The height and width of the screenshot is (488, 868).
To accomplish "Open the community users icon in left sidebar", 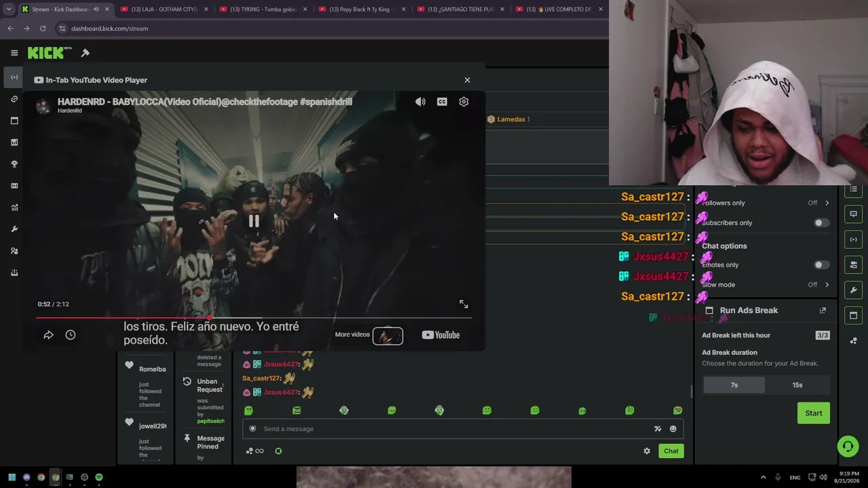I will 14,251.
